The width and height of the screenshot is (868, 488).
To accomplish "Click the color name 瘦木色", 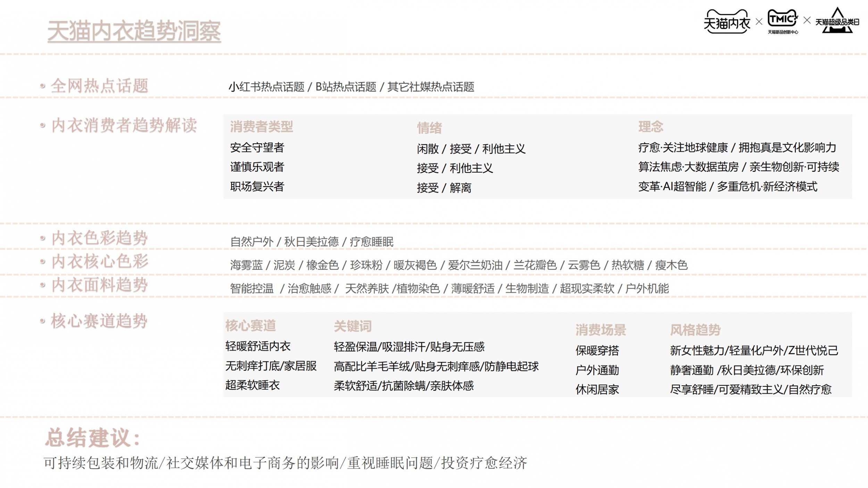I will [671, 265].
